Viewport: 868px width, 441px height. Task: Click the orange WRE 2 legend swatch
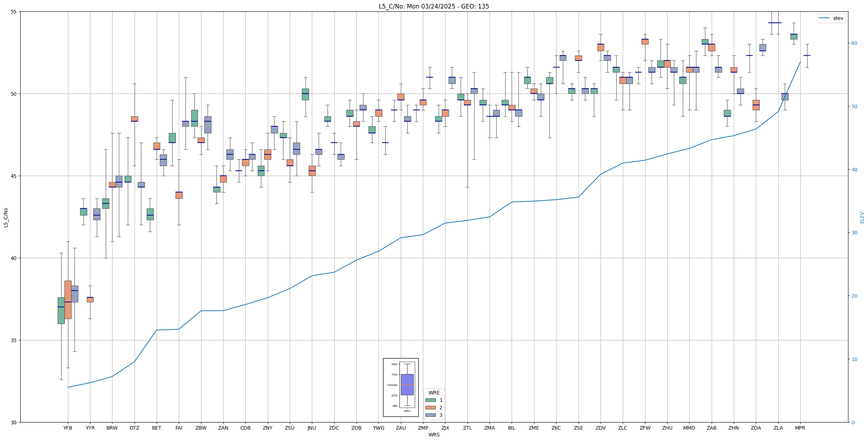(x=430, y=408)
